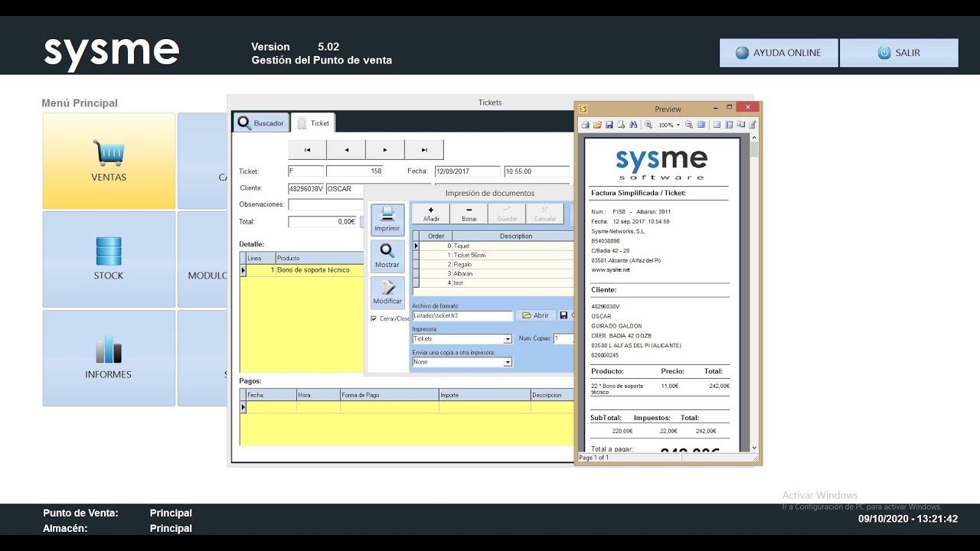Click the full screen icon in the Preview toolbar
The image size is (980, 551).
[x=701, y=125]
